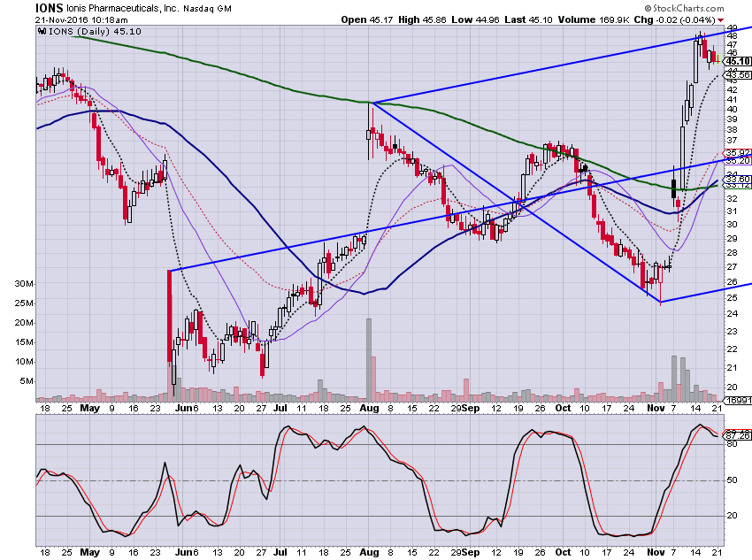Click the 21-Nov-2016 10:18am timestamp
Viewport: 752px width, 560px height.
click(x=81, y=20)
